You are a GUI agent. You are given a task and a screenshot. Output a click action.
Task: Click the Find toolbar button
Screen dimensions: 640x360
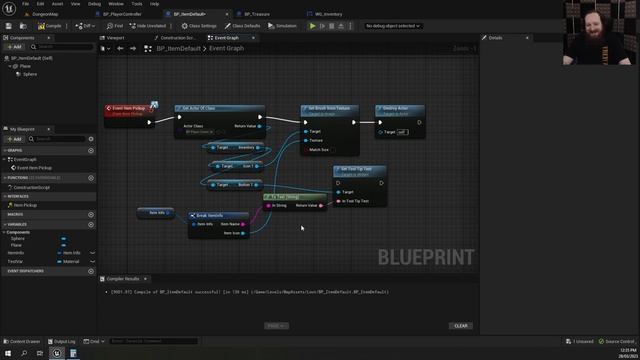point(115,26)
